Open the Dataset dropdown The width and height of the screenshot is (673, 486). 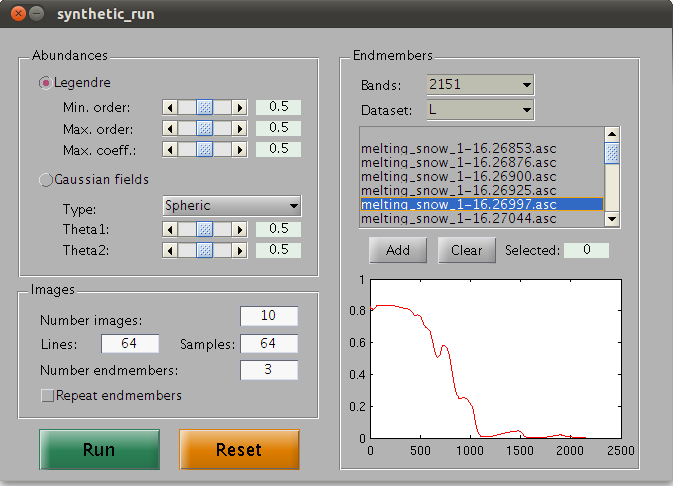click(480, 109)
